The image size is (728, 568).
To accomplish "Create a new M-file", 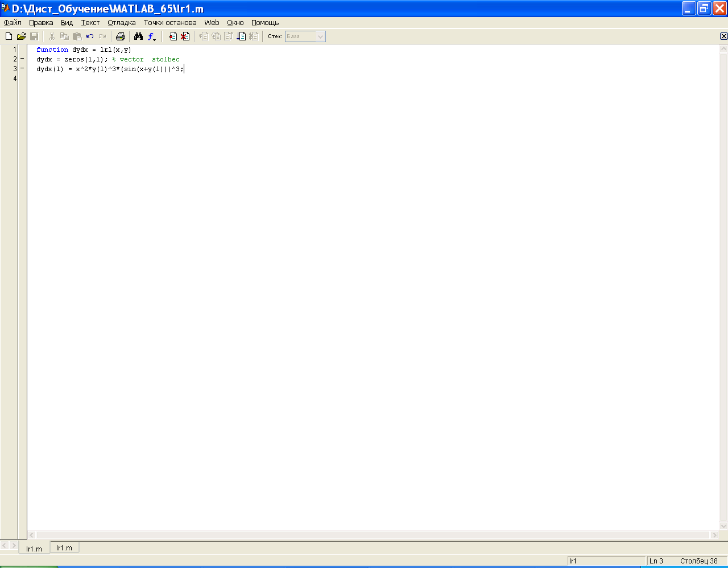I will [9, 36].
